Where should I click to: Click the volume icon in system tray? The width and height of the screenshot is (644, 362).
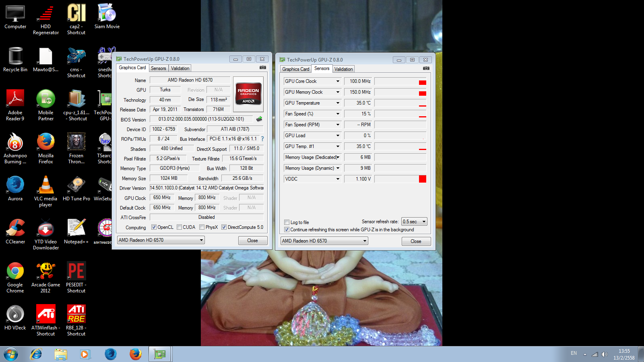pos(604,354)
